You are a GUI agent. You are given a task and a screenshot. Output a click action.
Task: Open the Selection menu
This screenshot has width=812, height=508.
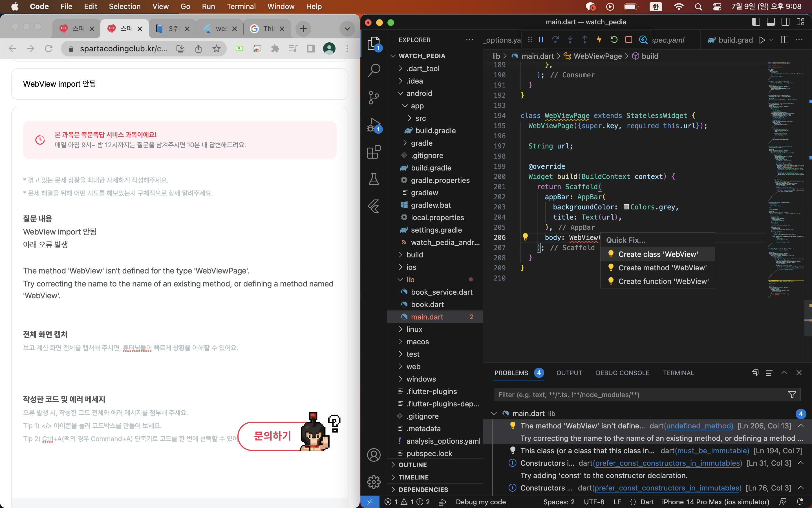tap(125, 6)
